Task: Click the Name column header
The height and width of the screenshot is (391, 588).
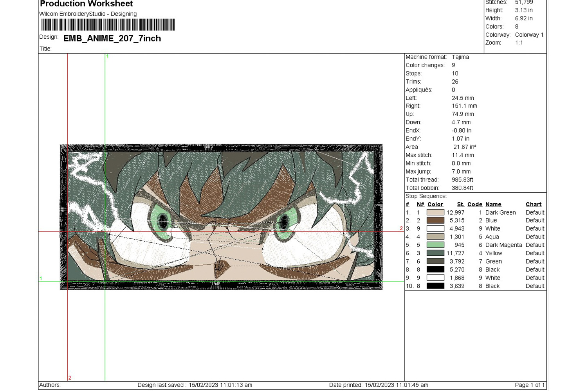Action: 493,204
